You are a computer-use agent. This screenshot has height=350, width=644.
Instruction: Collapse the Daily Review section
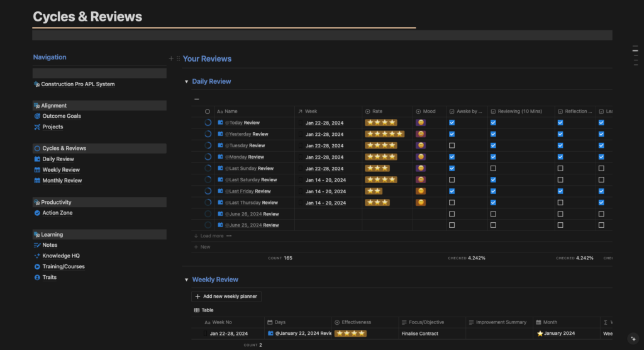point(186,82)
